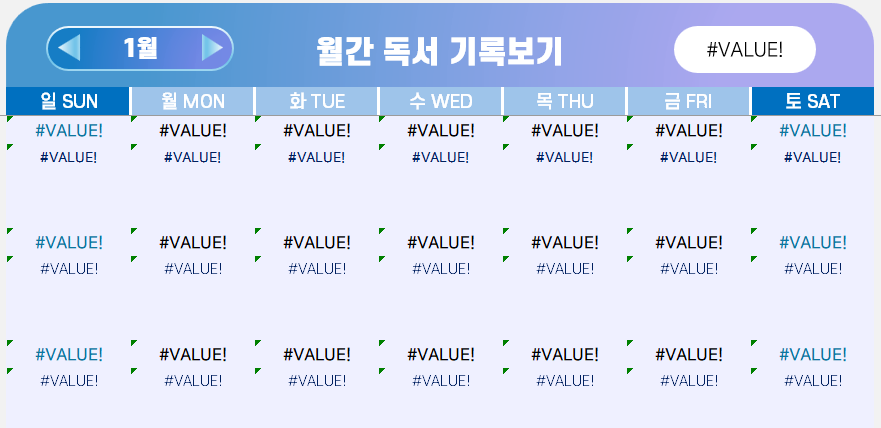The image size is (881, 428).
Task: Click the previous month left arrow
Action: (x=69, y=48)
